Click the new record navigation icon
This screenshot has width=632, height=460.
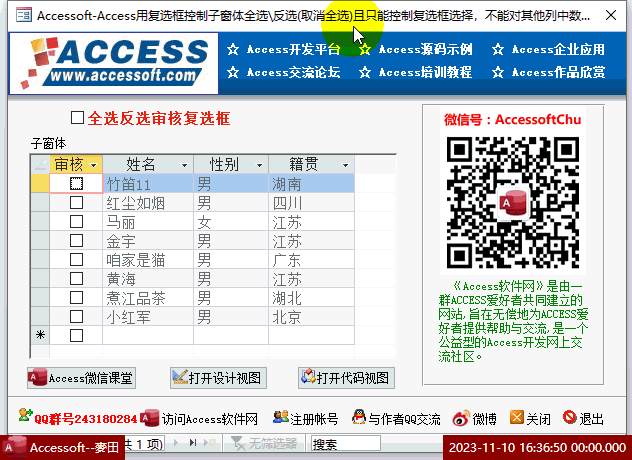point(210,443)
